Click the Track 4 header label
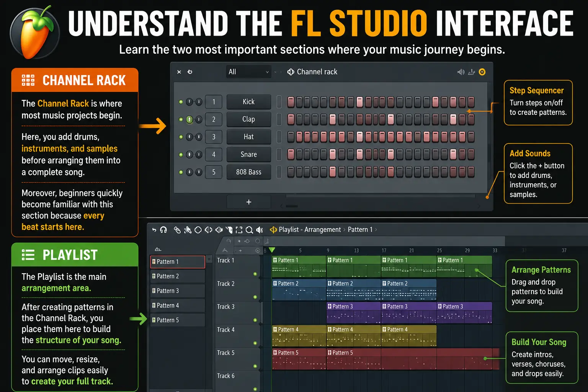The width and height of the screenshot is (588, 392). tap(226, 330)
